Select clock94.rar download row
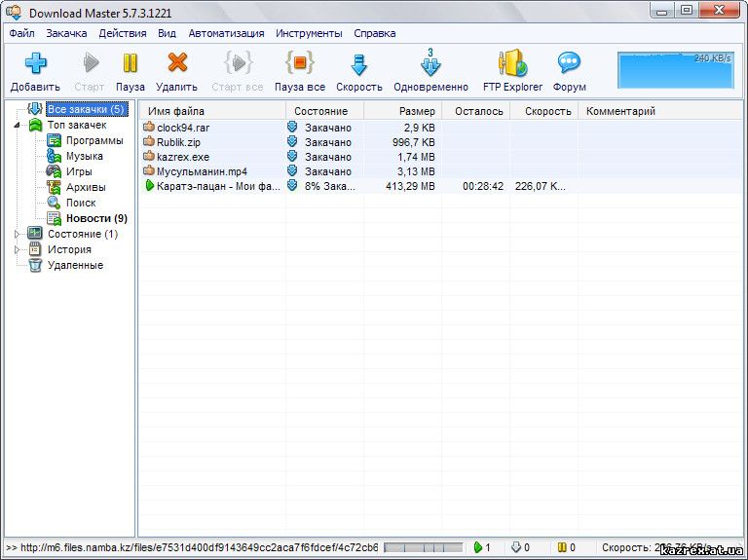748x560 pixels. point(441,128)
